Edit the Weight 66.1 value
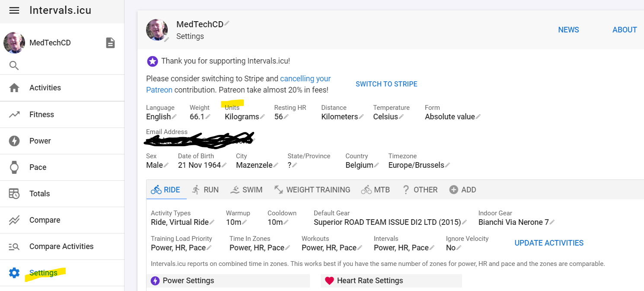Screen dimensions: 644x291 tap(200, 117)
